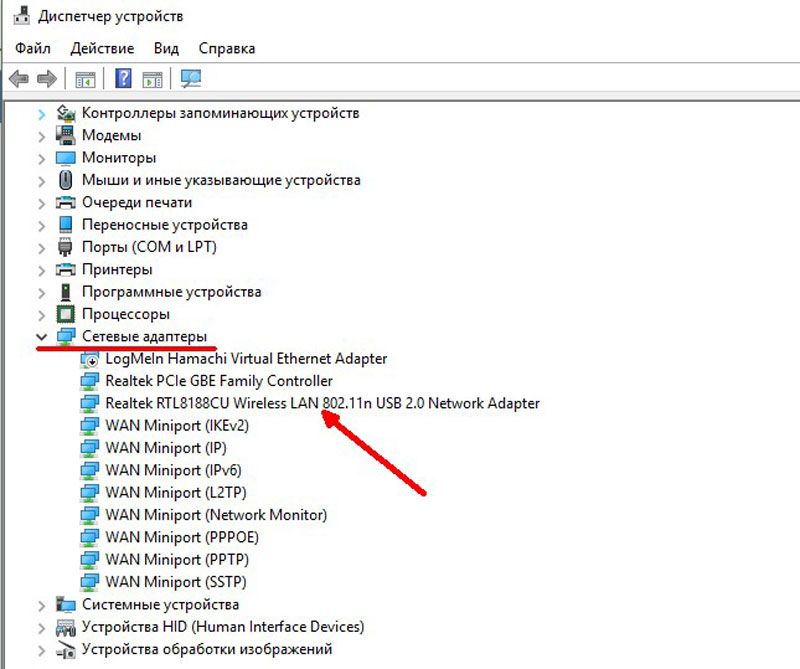Select the Процессоры category label
This screenshot has width=800, height=669.
click(126, 314)
